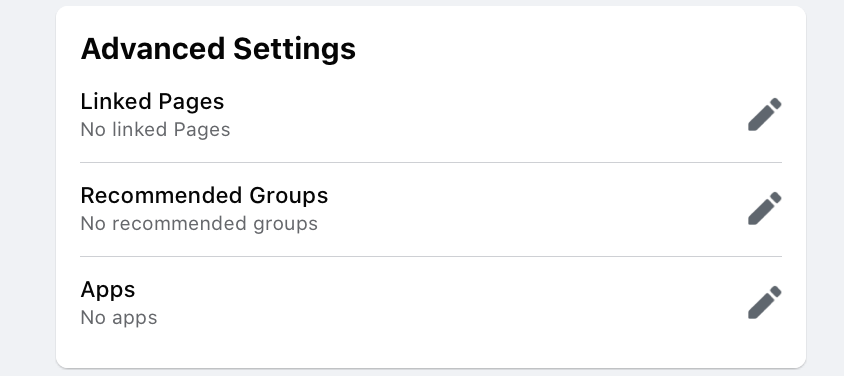Image resolution: width=844 pixels, height=376 pixels.
Task: Select the Linked Pages setting title
Action: tap(152, 102)
